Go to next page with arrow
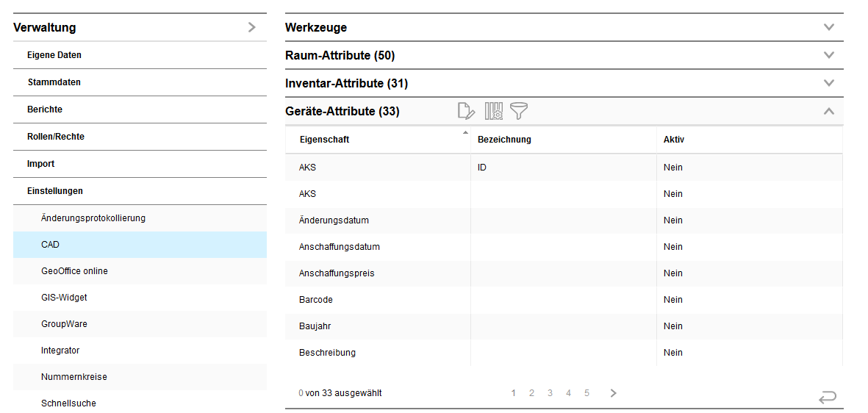868x413 pixels. 613,393
